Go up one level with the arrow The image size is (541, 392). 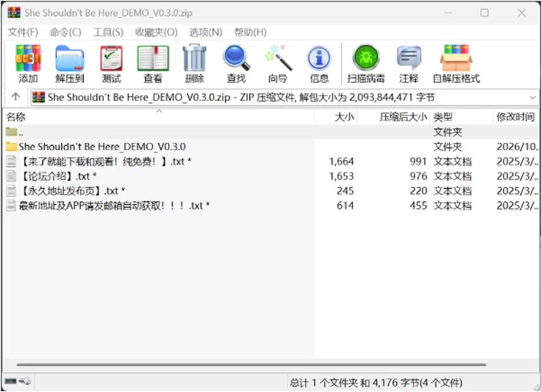pos(16,97)
